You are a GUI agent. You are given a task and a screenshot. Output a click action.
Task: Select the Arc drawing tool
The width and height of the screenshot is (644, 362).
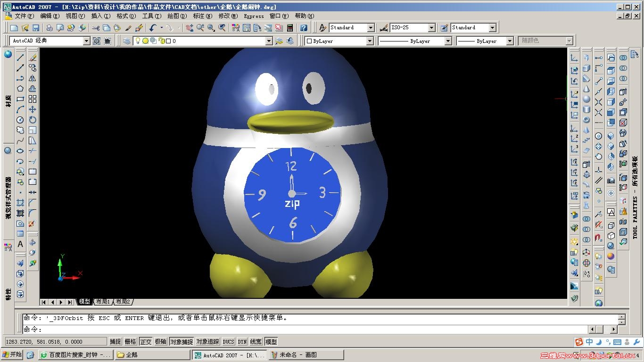[20, 109]
